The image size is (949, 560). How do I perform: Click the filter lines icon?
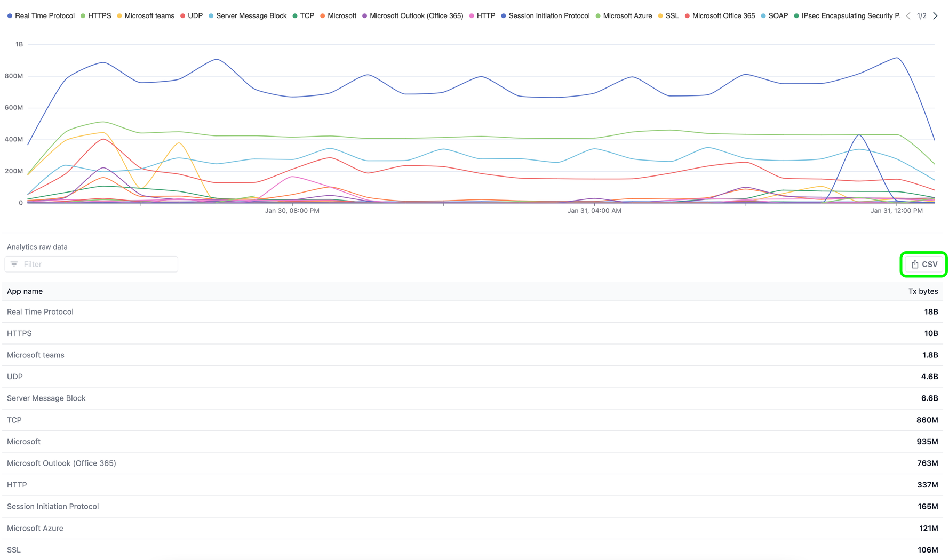[14, 265]
